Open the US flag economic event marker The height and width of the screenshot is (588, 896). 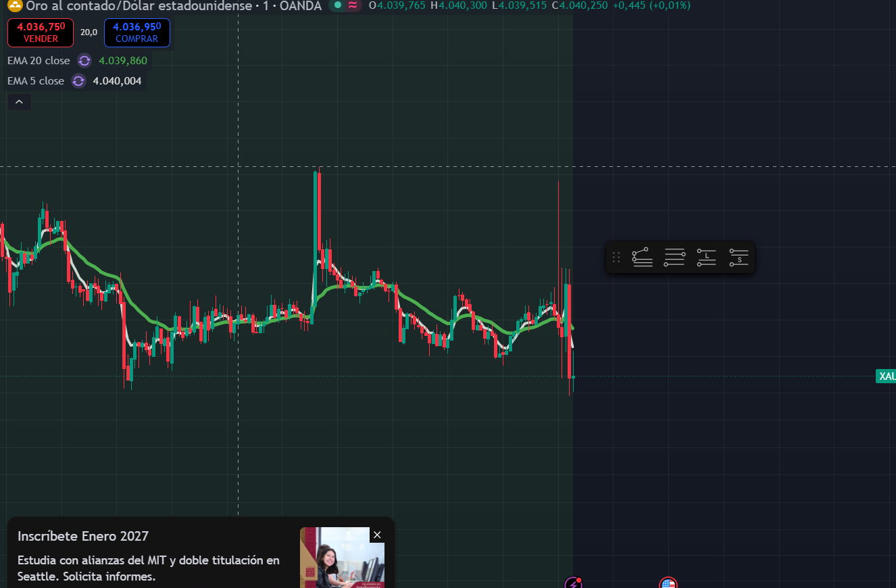668,583
